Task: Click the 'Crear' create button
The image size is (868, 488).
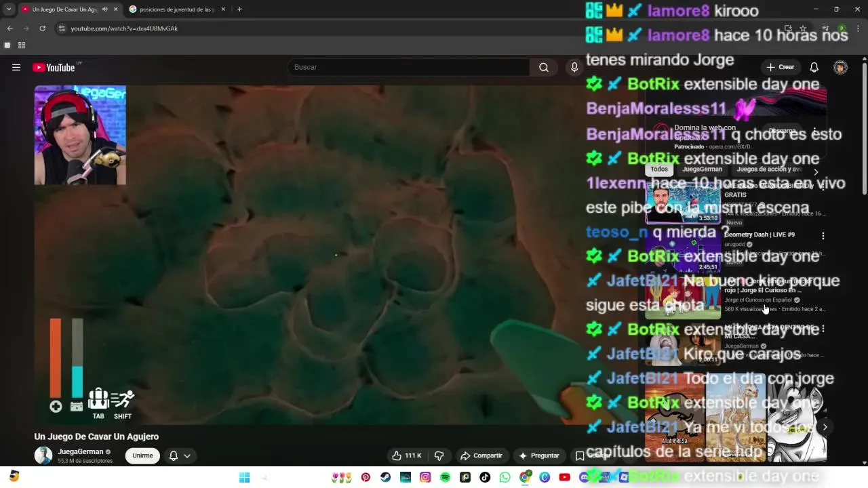Action: pyautogui.click(x=781, y=67)
